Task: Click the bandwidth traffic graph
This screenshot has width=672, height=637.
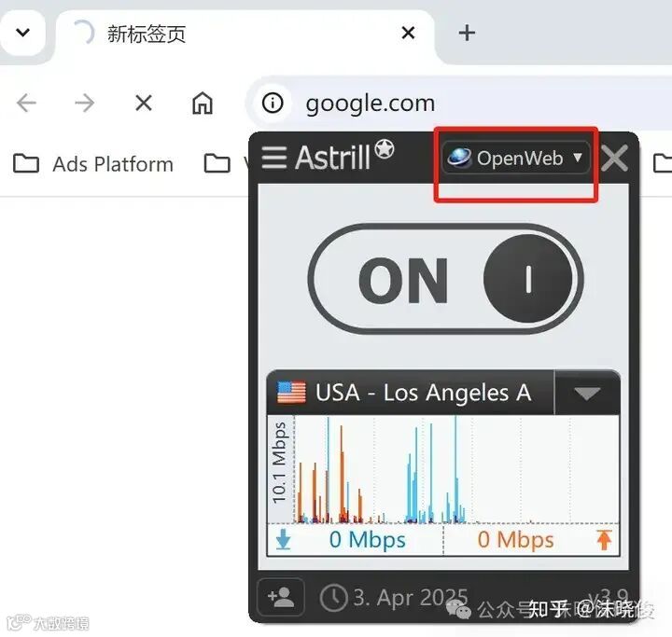Action: click(456, 469)
